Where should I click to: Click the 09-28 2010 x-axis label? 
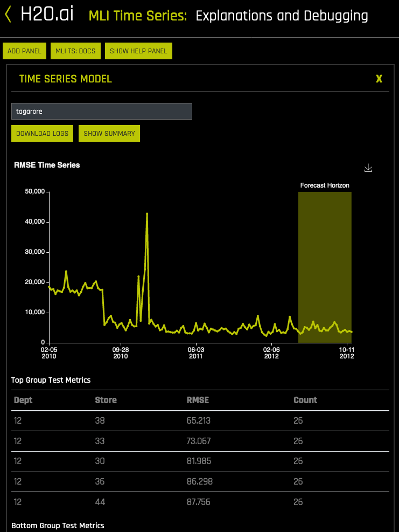[120, 353]
